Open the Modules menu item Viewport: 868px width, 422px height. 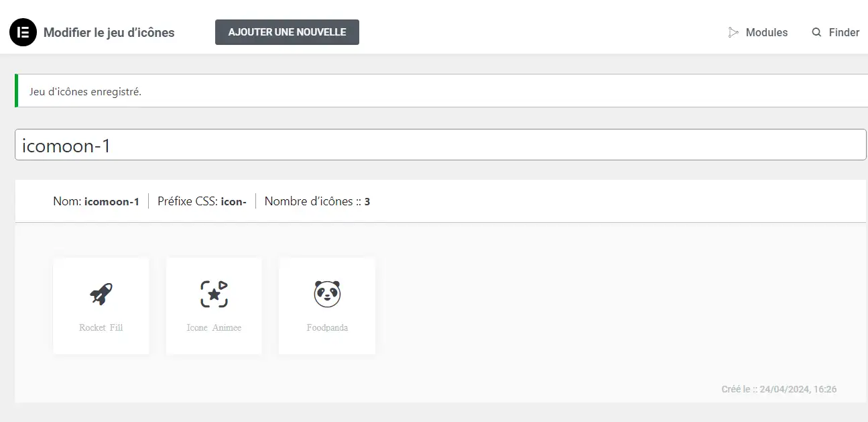coord(767,32)
